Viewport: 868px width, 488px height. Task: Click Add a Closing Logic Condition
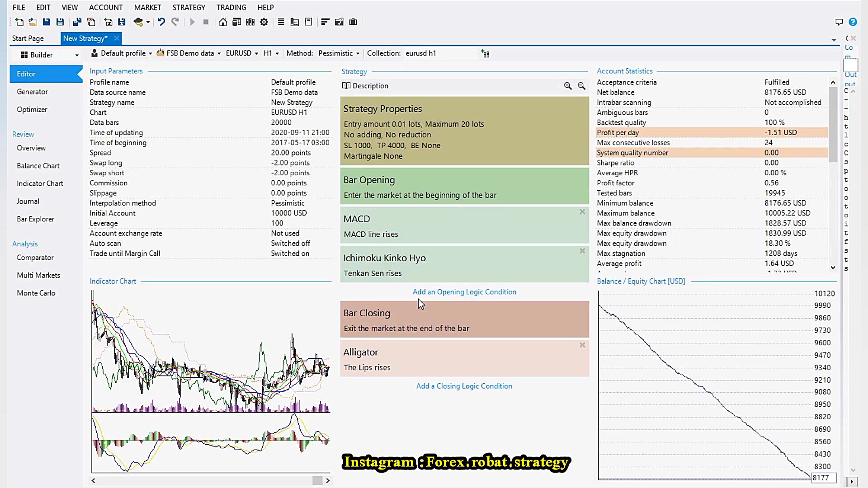[464, 386]
